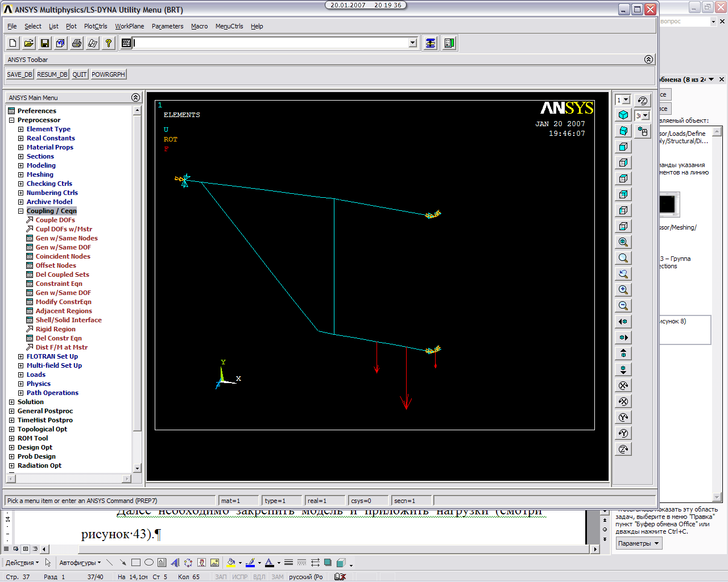Pan model left arrow icon
The width and height of the screenshot is (728, 582).
[623, 322]
